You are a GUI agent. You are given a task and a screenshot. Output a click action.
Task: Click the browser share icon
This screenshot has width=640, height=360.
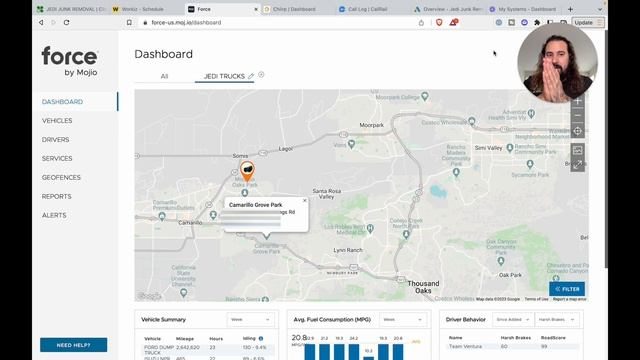(x=421, y=22)
